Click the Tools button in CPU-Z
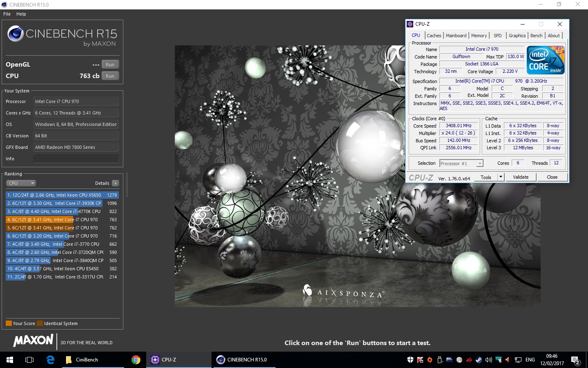588x368 pixels. click(x=486, y=177)
